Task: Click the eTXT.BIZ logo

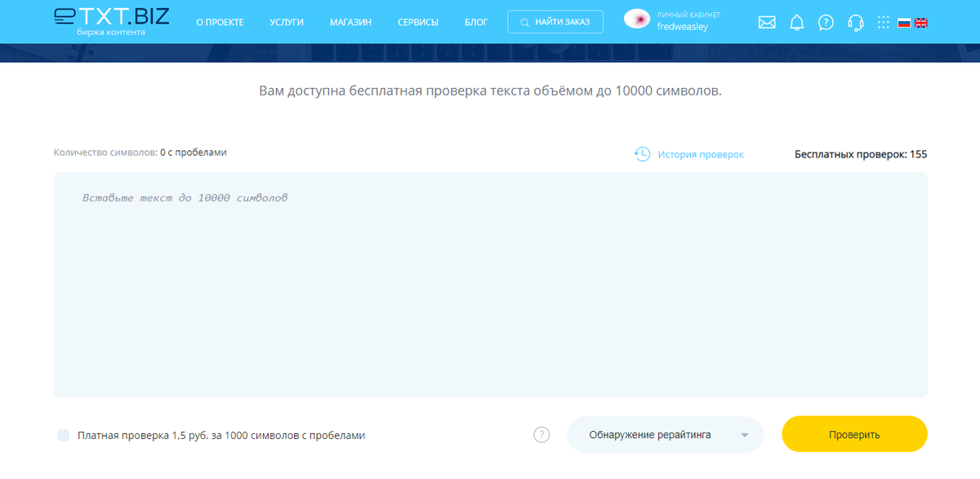Action: 110,20
